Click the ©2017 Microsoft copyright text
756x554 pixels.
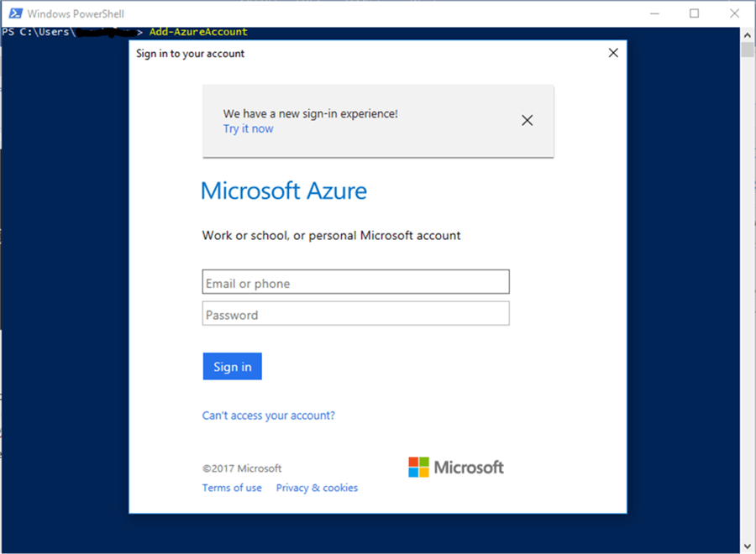pyautogui.click(x=242, y=468)
